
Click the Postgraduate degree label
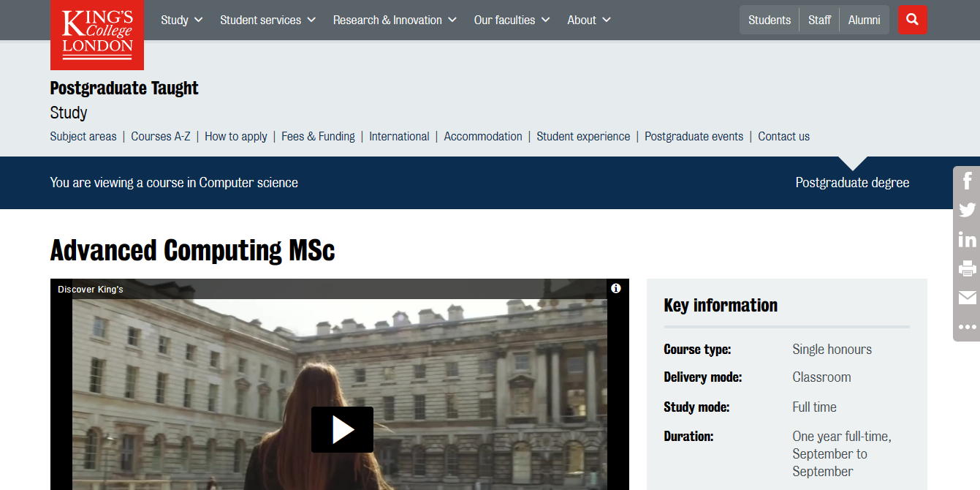coord(852,183)
